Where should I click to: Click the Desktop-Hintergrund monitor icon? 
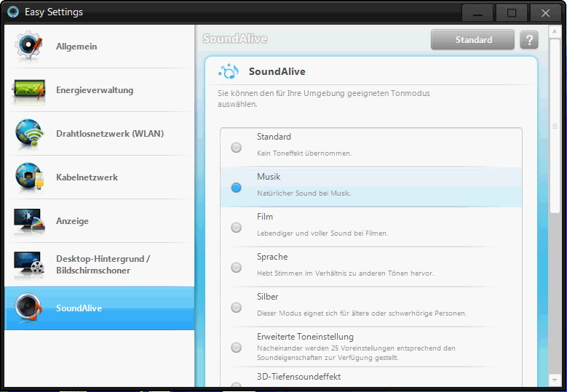click(x=29, y=265)
